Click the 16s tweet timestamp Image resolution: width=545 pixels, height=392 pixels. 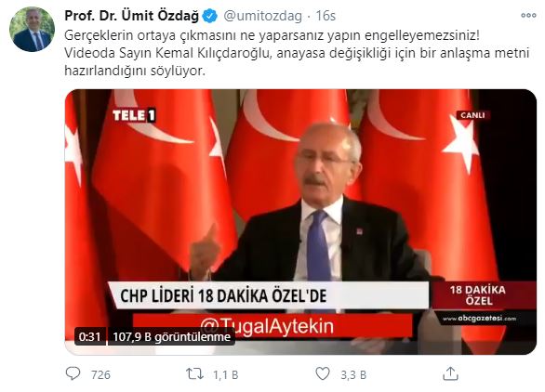coord(326,16)
